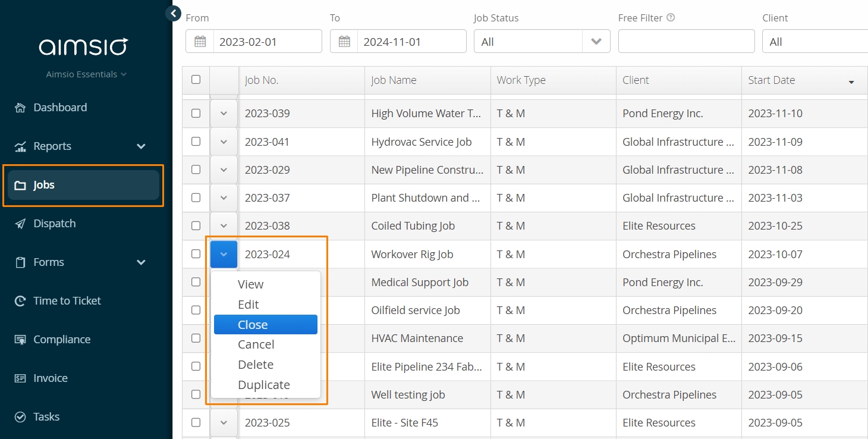Click the Tasks checkmark icon
Image resolution: width=868 pixels, height=439 pixels.
pos(20,417)
